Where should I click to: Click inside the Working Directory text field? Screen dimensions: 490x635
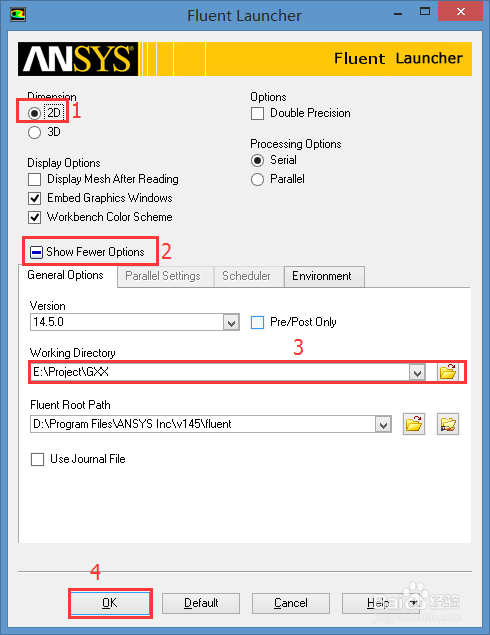click(x=219, y=372)
